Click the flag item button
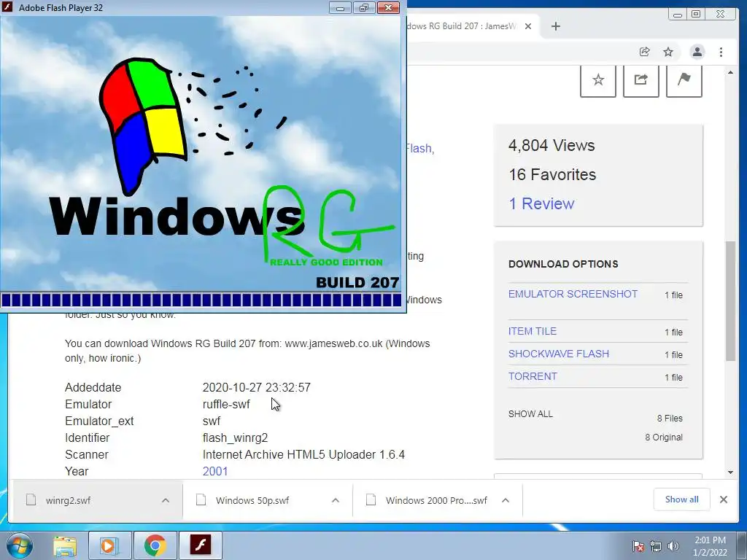The height and width of the screenshot is (560, 747). [x=684, y=80]
